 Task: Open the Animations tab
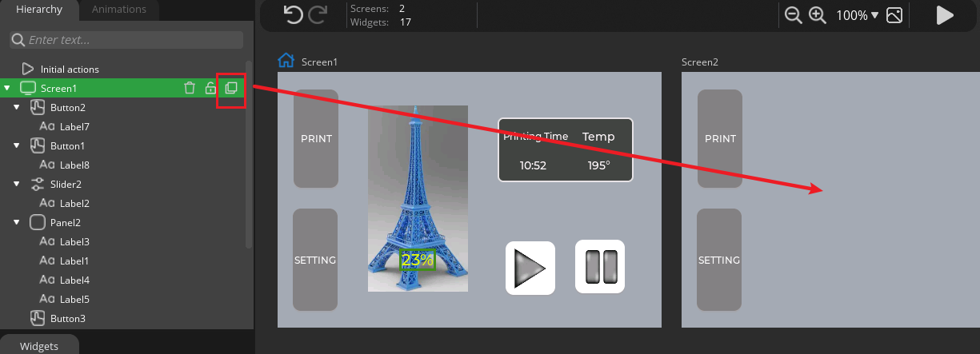click(x=119, y=10)
